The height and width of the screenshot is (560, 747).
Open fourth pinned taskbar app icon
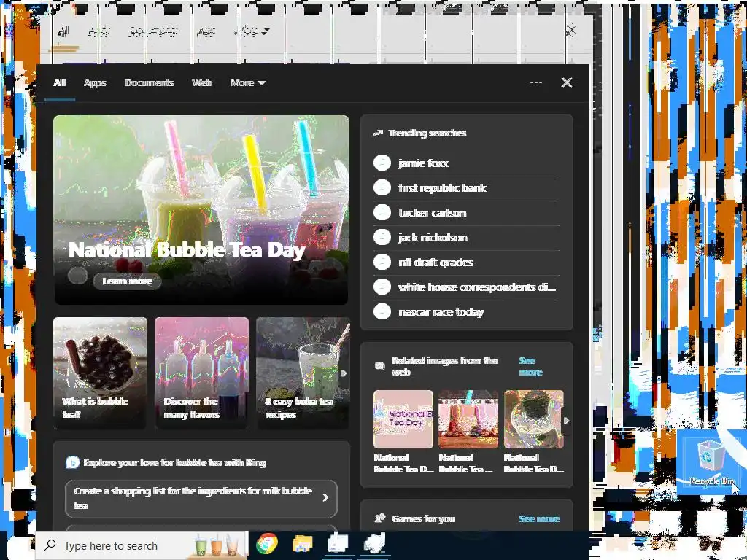[373, 544]
